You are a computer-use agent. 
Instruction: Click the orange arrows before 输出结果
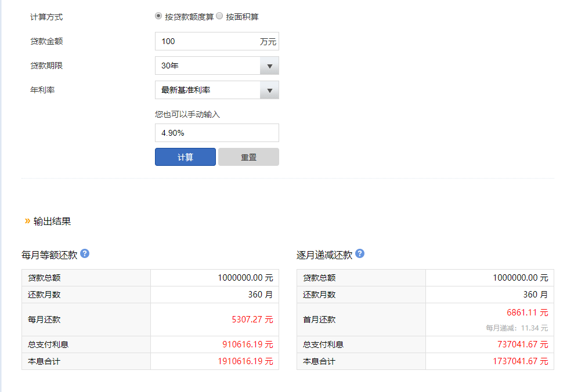(27, 221)
